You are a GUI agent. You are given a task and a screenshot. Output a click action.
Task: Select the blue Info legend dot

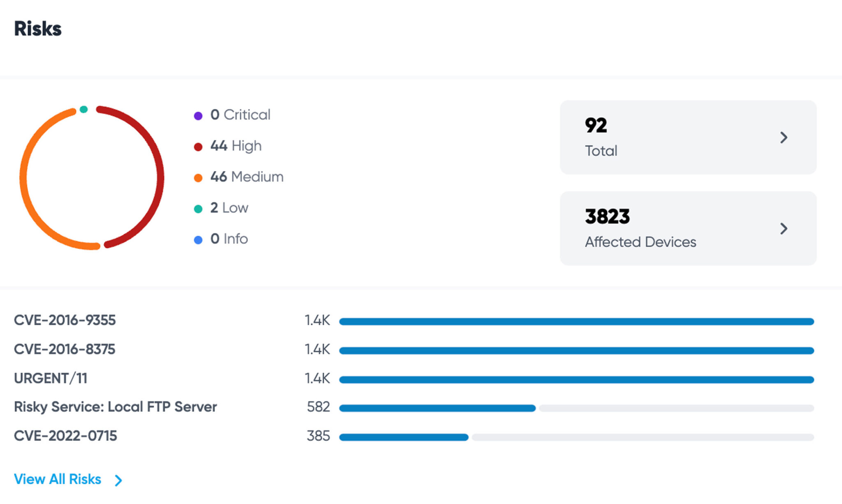pyautogui.click(x=198, y=240)
